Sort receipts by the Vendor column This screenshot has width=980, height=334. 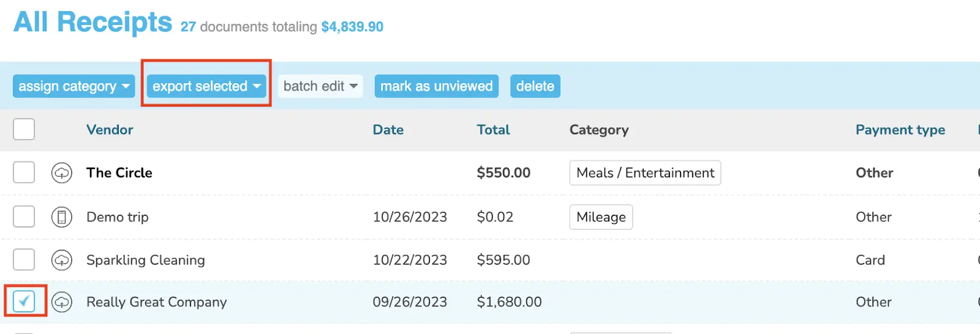coord(110,130)
